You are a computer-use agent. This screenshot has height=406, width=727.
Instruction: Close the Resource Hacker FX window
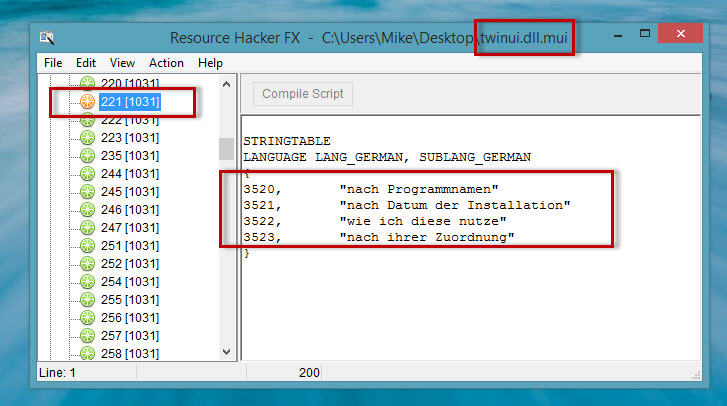click(680, 33)
